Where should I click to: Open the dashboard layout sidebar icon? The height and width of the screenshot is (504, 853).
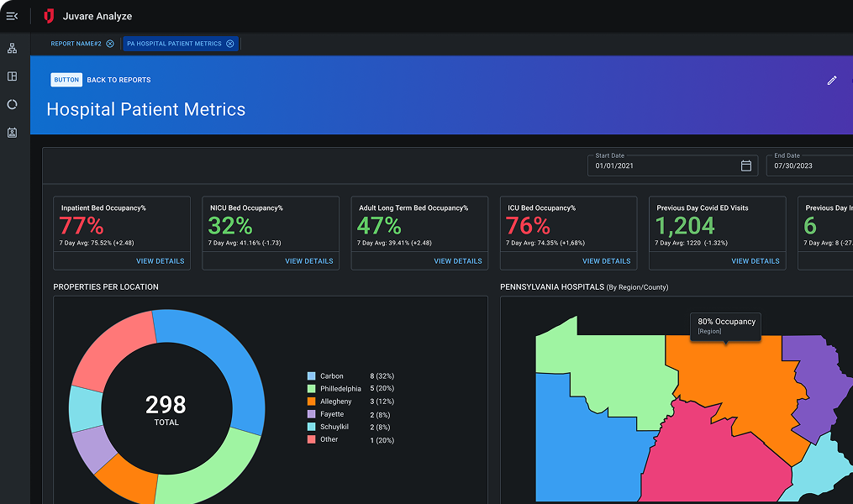(12, 76)
